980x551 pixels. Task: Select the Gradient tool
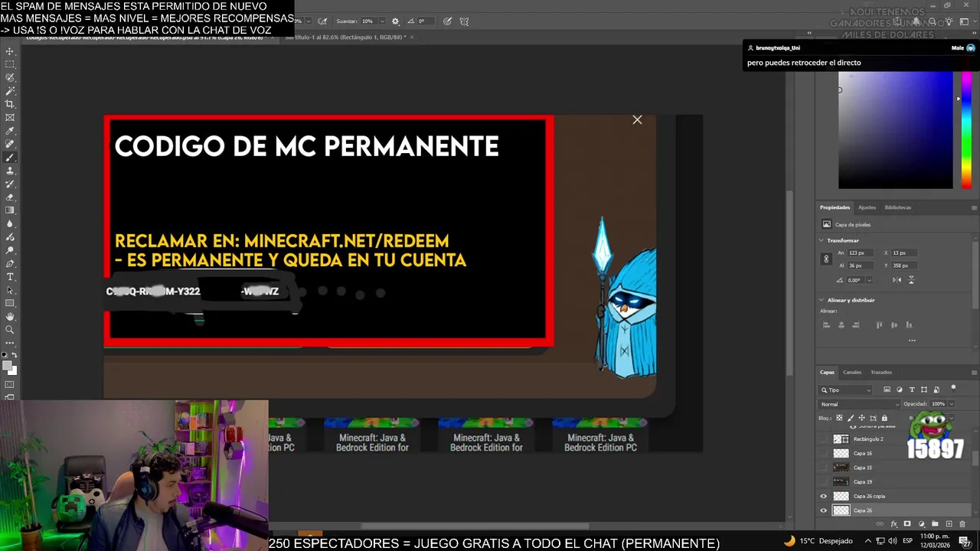coord(9,210)
